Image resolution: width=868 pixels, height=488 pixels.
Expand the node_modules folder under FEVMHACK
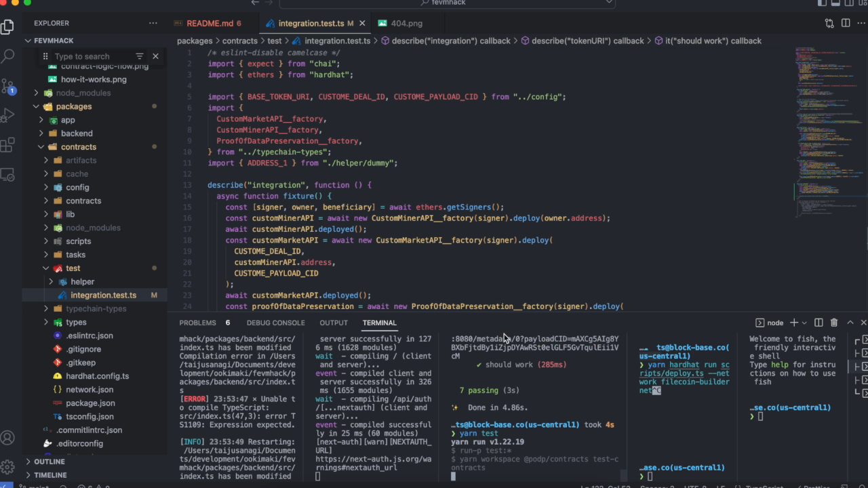(94, 93)
